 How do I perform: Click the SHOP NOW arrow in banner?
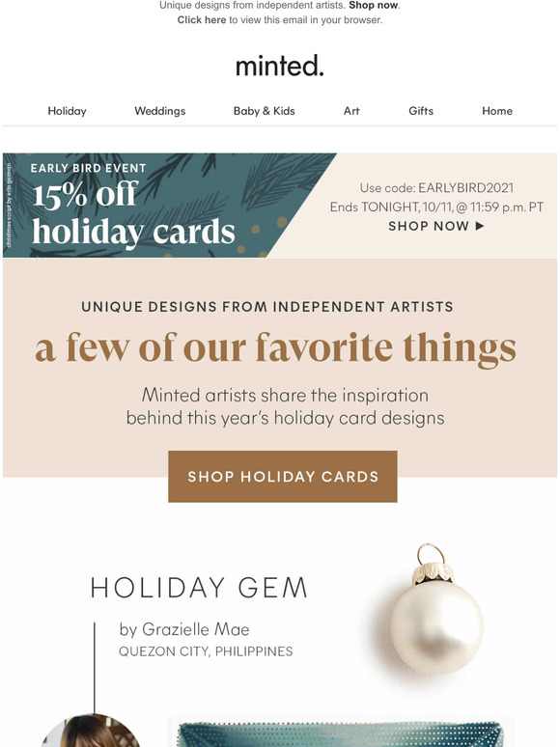pos(436,226)
